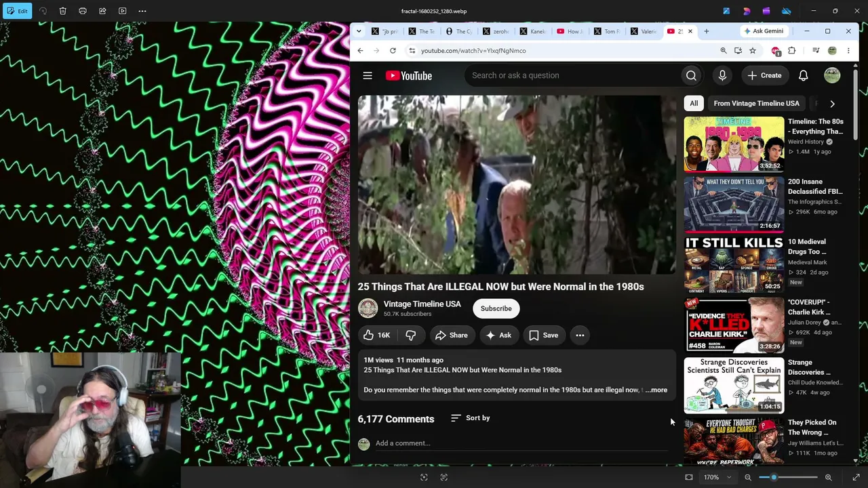868x488 pixels.
Task: Share the image from Photos toolbar
Action: click(x=102, y=11)
